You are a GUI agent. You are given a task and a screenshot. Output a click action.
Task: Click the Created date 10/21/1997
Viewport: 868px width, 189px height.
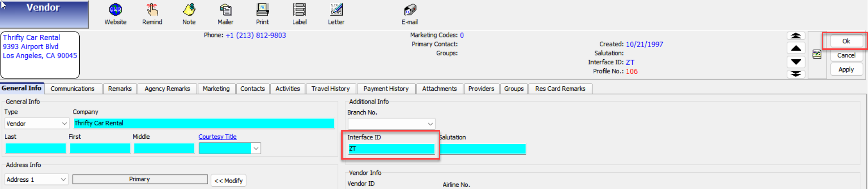[x=644, y=44]
